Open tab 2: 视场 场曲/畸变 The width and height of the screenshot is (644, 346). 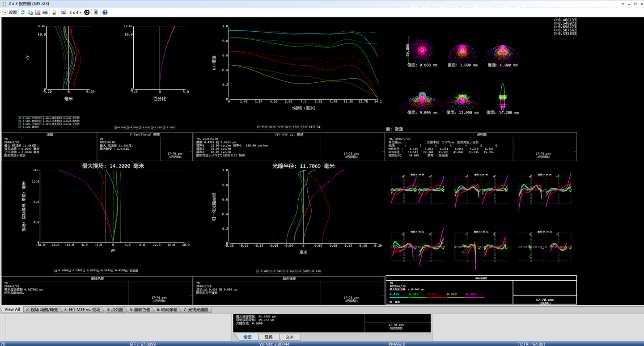42,309
